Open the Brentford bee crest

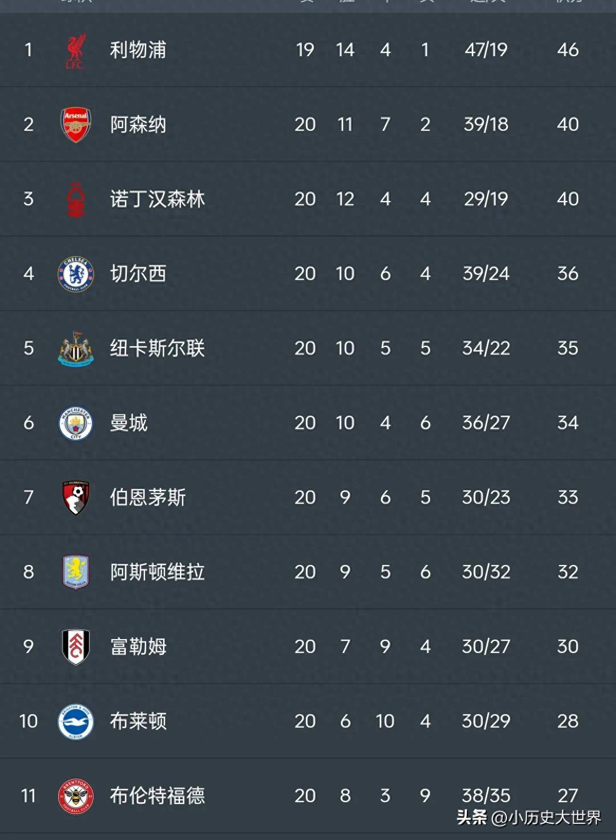[x=76, y=796]
